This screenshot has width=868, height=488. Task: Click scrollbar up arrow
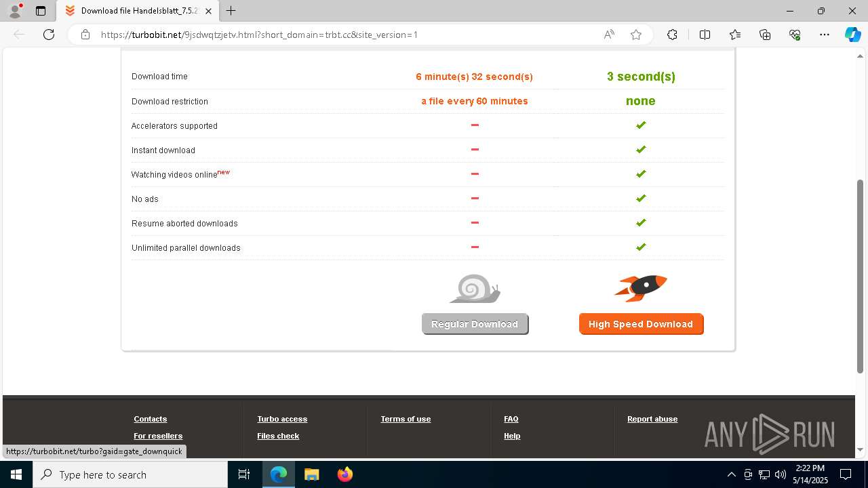pyautogui.click(x=860, y=56)
